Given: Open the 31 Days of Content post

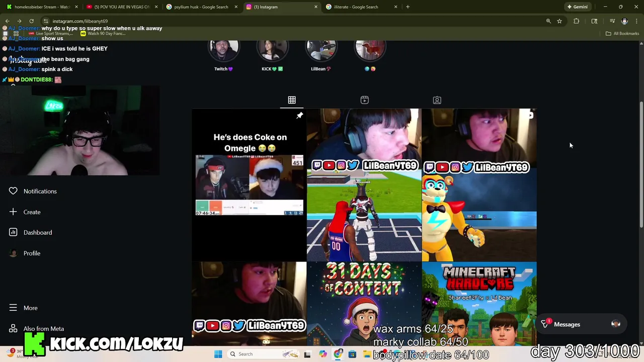Looking at the screenshot, I should click(x=364, y=303).
